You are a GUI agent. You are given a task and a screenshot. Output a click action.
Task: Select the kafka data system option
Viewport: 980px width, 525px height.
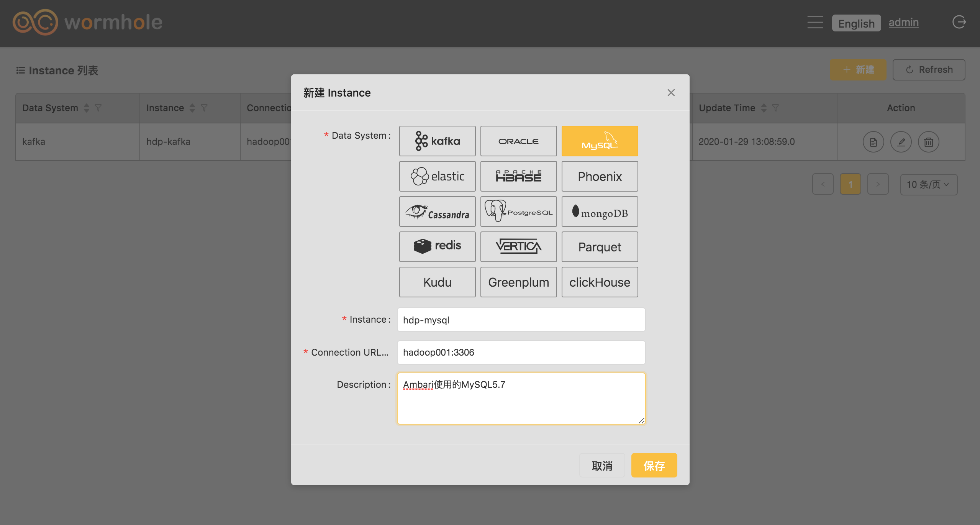pos(437,141)
